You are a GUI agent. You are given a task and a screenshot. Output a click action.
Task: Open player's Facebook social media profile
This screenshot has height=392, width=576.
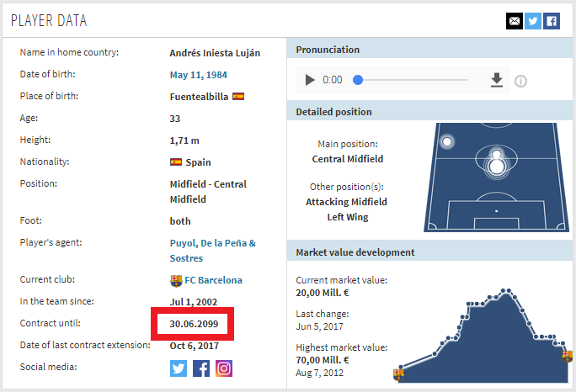[201, 368]
